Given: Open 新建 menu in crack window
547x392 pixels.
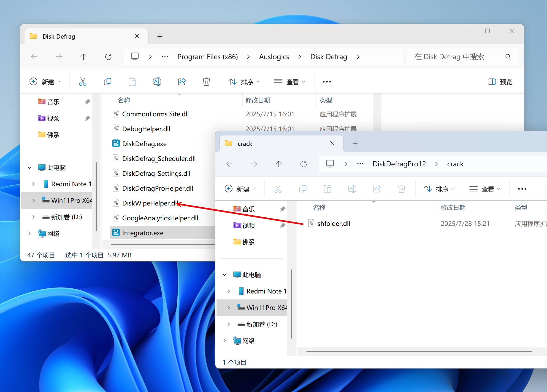Looking at the screenshot, I should pyautogui.click(x=240, y=189).
